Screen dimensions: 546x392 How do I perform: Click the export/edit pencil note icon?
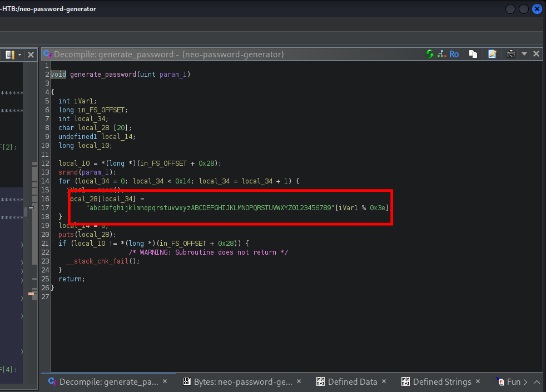pyautogui.click(x=492, y=54)
